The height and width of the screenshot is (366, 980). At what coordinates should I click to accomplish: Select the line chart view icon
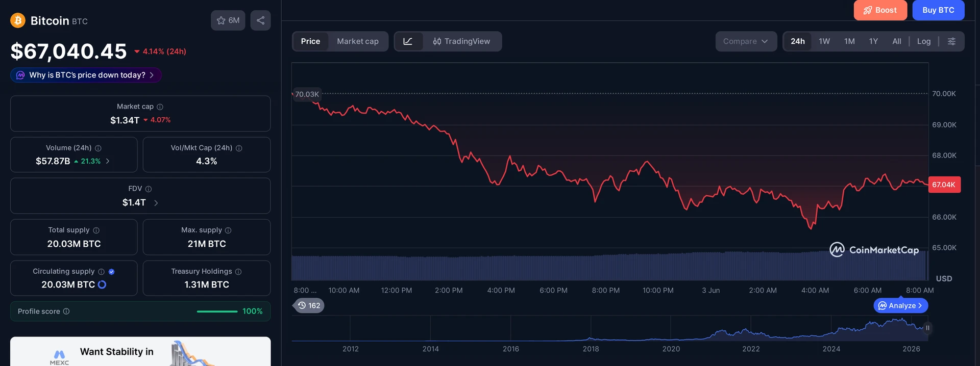coord(408,41)
